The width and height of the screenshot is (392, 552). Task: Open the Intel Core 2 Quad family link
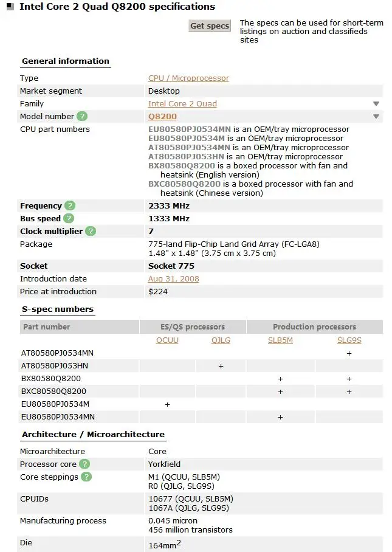click(x=182, y=103)
